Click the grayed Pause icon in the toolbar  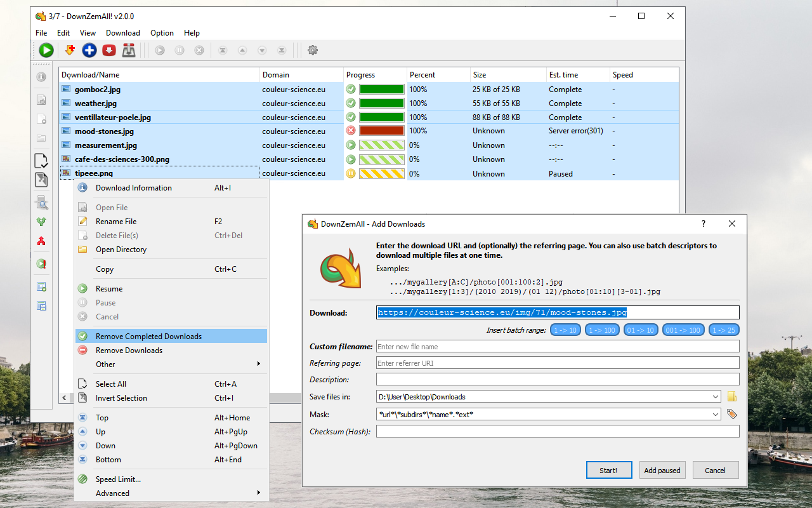click(x=180, y=50)
